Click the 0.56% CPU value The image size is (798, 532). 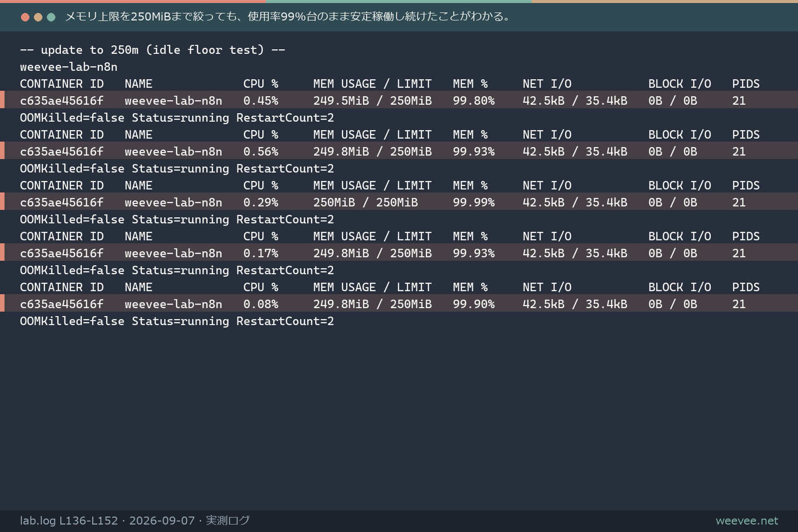click(261, 152)
